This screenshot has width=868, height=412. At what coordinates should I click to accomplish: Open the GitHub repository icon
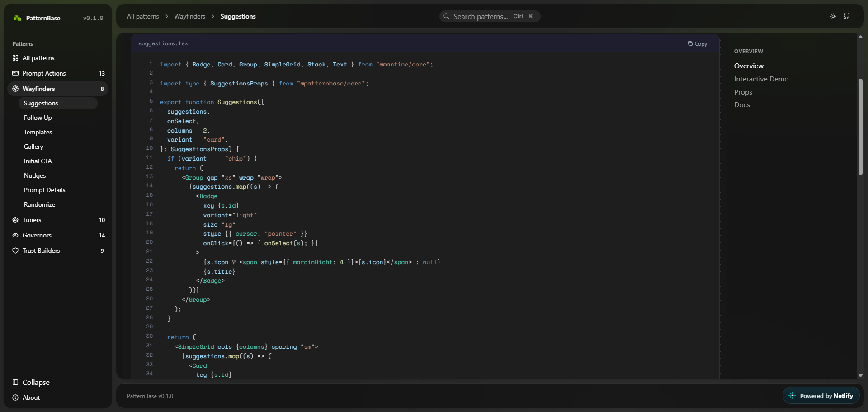click(847, 16)
